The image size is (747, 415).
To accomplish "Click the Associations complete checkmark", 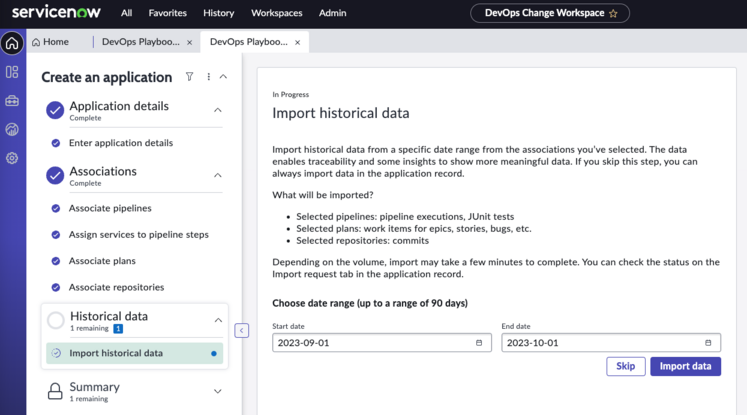I will 55,175.
